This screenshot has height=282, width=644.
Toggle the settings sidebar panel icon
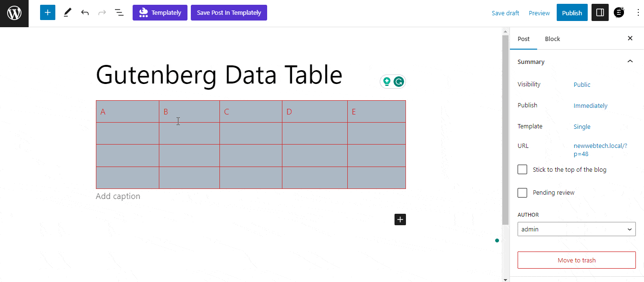(x=600, y=12)
